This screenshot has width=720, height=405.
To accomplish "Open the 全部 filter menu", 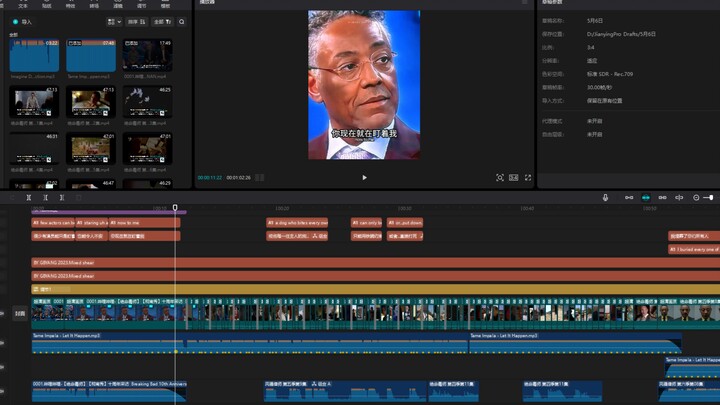I will coord(163,22).
